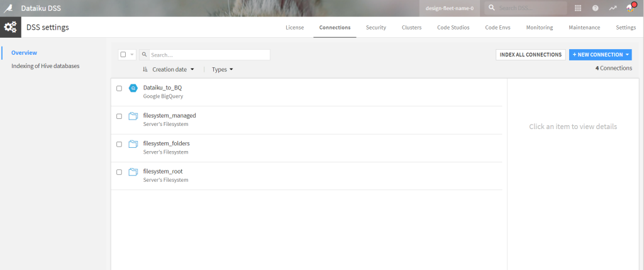
Task: Go to the Security tab
Action: coord(376,28)
